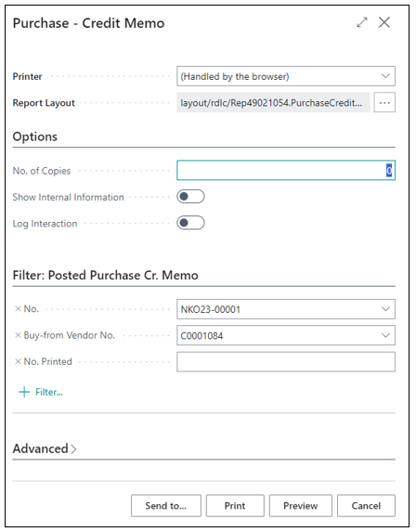Cancel the report request
This screenshot has width=416, height=532.
point(366,505)
